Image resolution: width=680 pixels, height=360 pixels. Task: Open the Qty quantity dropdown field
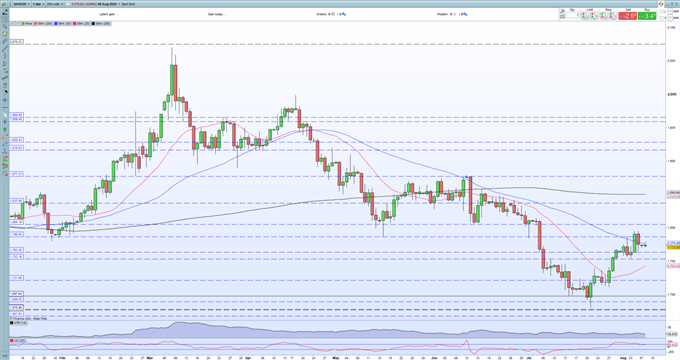click(x=572, y=16)
